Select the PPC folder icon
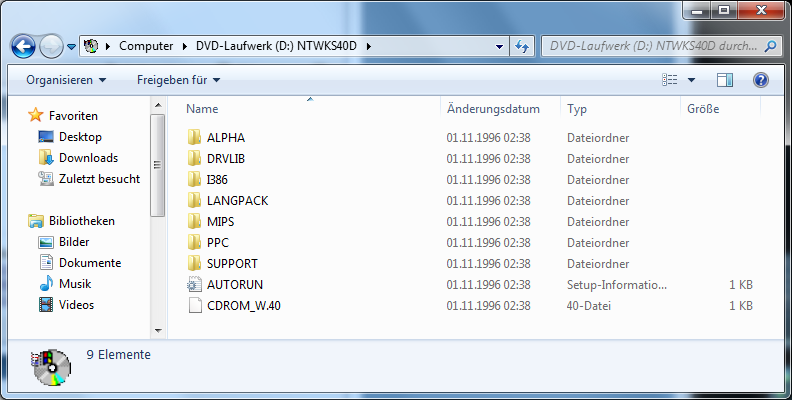 pyautogui.click(x=194, y=242)
